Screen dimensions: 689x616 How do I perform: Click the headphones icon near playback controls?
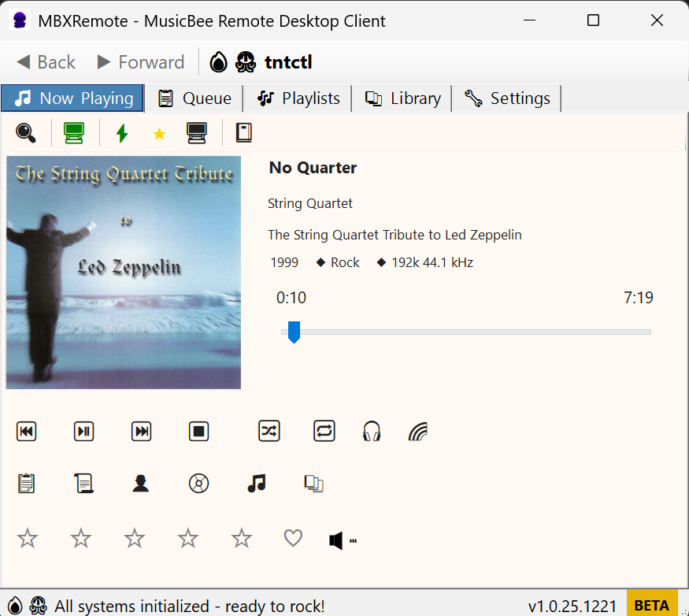click(371, 431)
